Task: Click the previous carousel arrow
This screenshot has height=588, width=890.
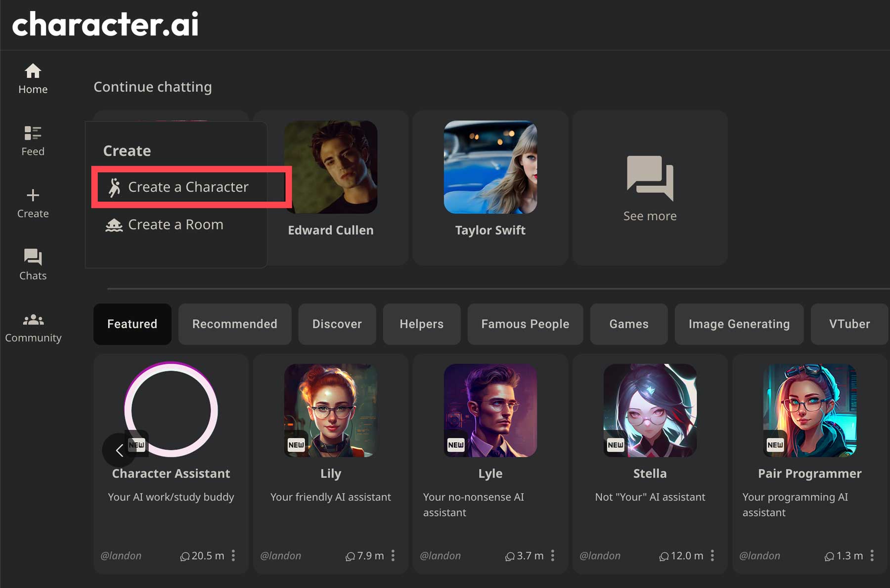Action: [x=119, y=451]
